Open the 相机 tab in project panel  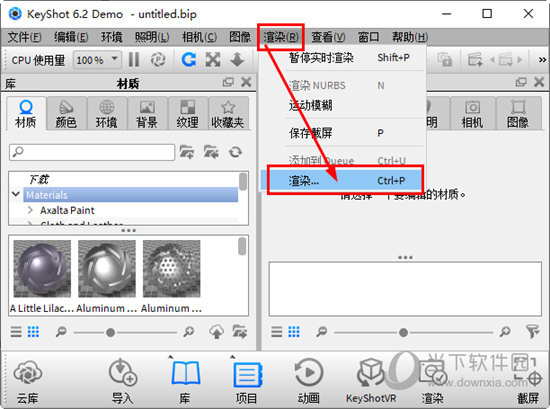(472, 114)
